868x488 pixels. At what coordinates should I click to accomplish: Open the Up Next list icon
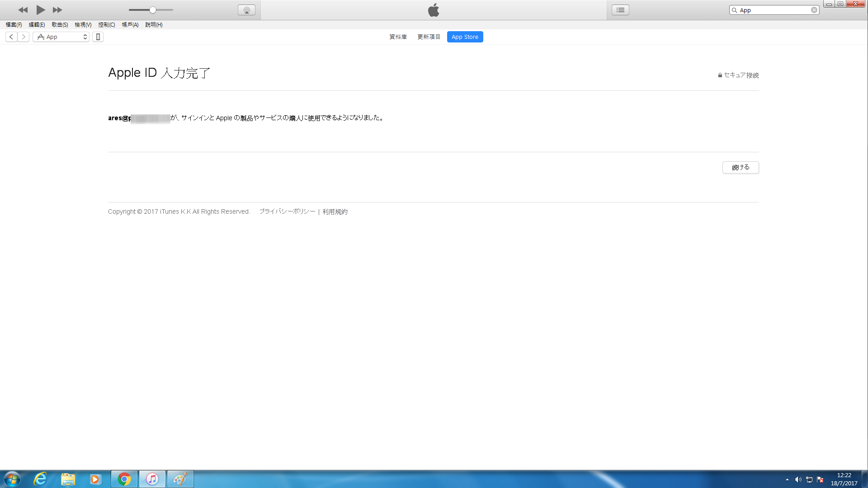(x=620, y=10)
